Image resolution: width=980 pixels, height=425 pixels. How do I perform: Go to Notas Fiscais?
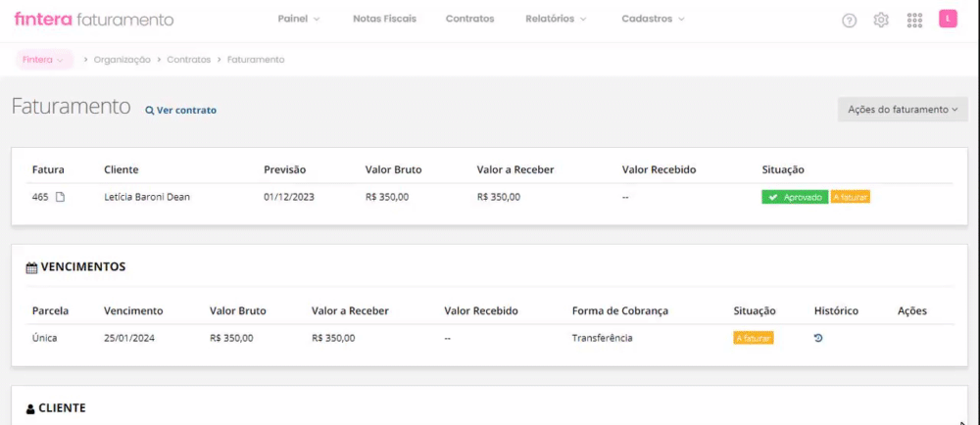click(384, 19)
